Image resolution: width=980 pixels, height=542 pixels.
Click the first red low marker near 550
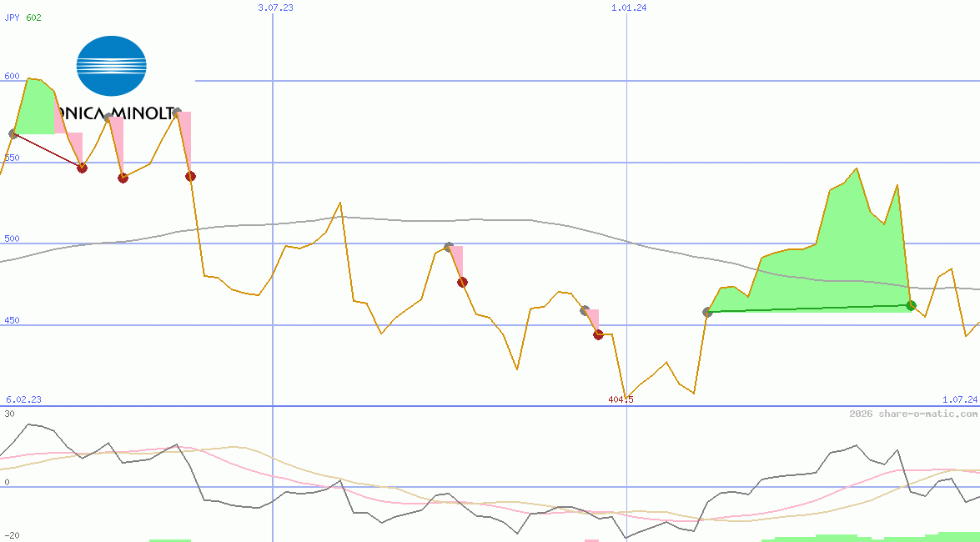click(x=81, y=168)
